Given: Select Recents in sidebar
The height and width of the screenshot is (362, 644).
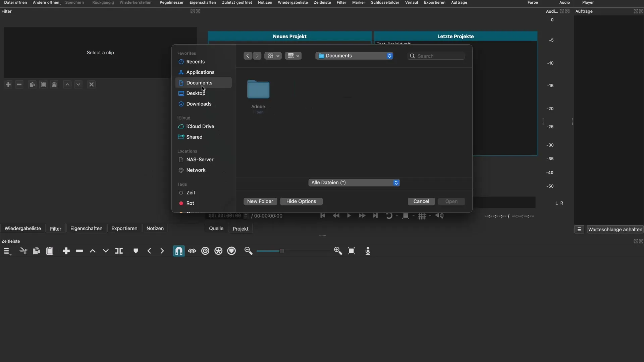Looking at the screenshot, I should 203,62.
